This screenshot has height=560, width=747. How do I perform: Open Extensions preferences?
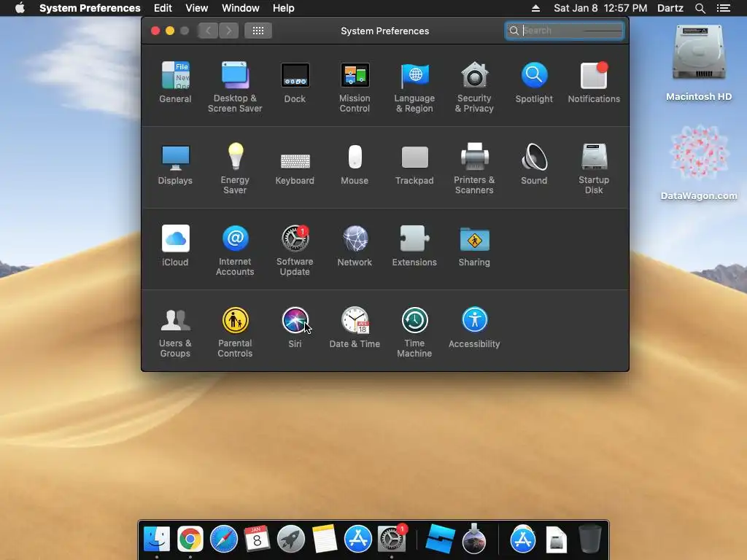(x=414, y=246)
